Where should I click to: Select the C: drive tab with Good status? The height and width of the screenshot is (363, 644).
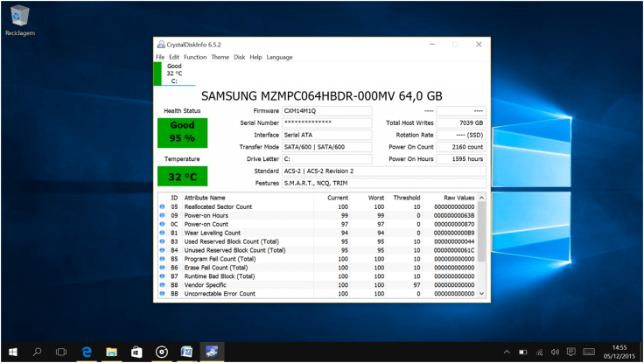(174, 73)
